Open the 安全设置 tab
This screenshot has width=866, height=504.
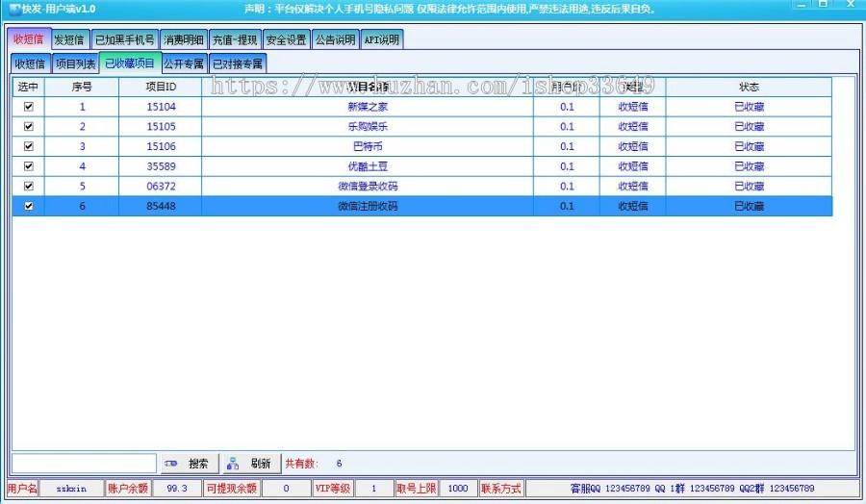click(x=286, y=40)
